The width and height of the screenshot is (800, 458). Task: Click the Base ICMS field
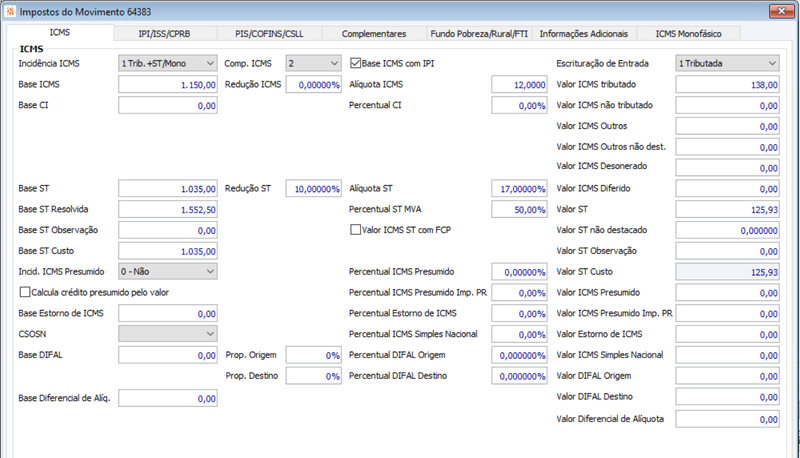(x=168, y=85)
